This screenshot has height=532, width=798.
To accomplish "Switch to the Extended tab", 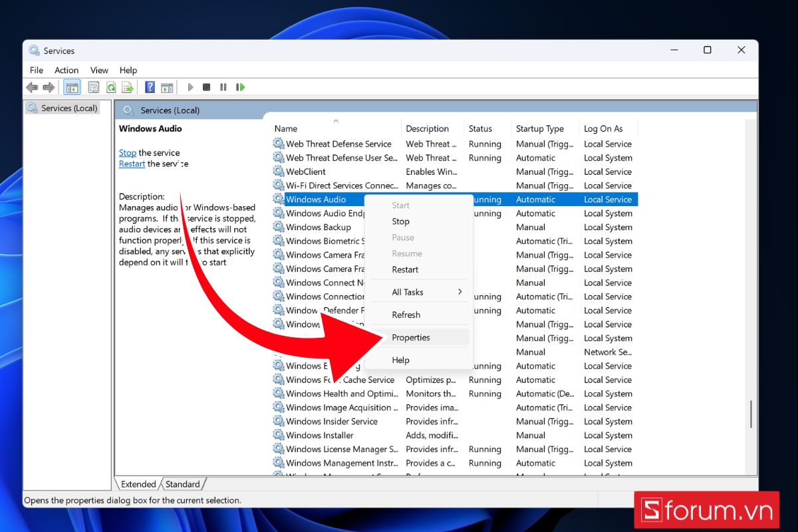I will pyautogui.click(x=138, y=484).
